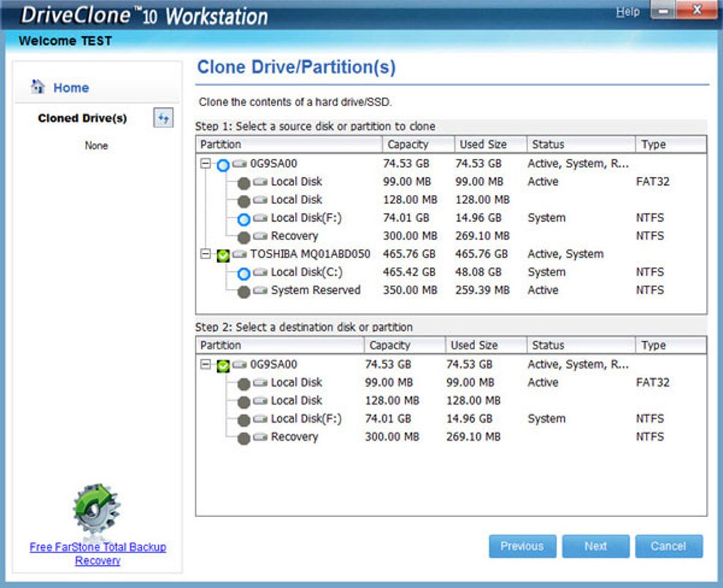Image resolution: width=723 pixels, height=588 pixels.
Task: Click 465.42 GB capacity cell
Action: [x=409, y=272]
